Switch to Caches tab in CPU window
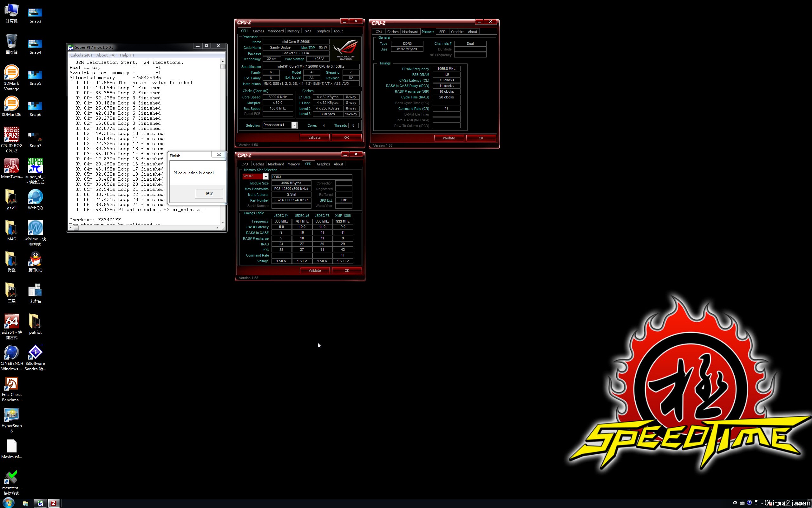This screenshot has height=508, width=812. (x=259, y=31)
